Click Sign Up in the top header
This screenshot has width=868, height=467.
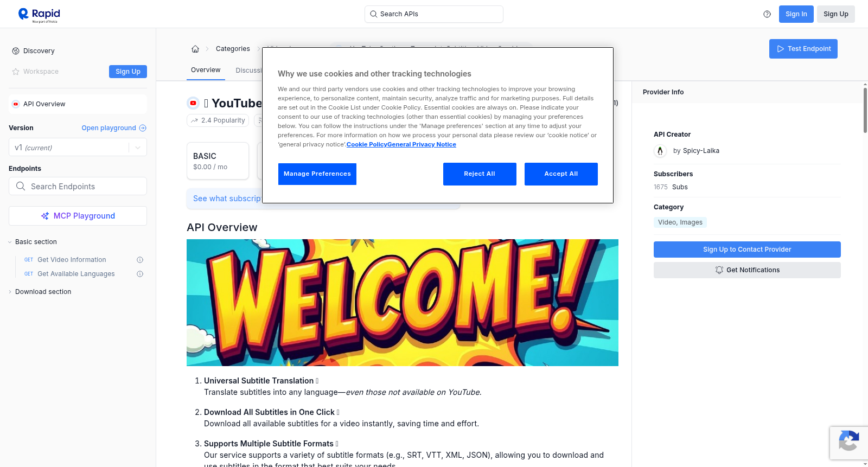(x=836, y=14)
